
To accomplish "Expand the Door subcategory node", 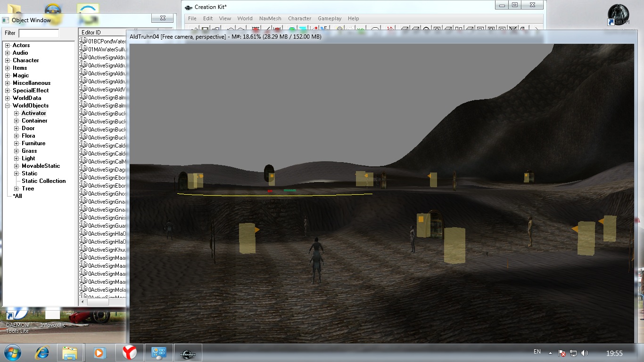I will click(x=17, y=128).
